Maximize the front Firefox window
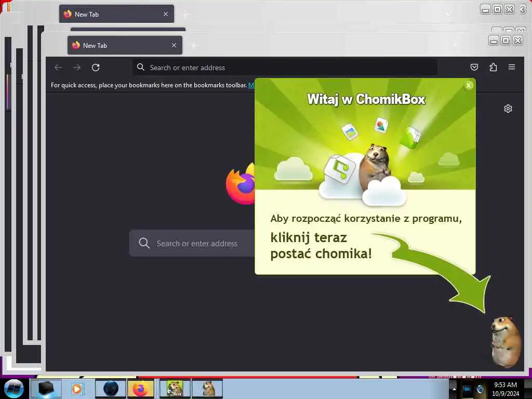This screenshot has height=399, width=532. coord(506,41)
